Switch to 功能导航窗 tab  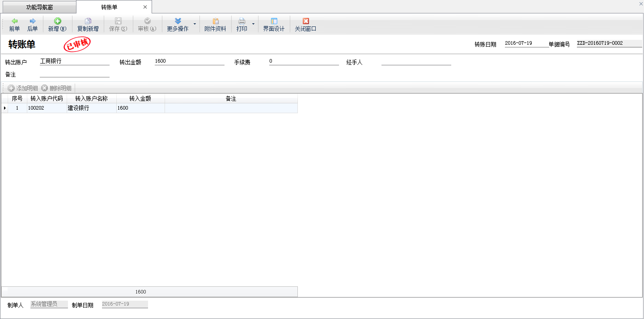pos(39,7)
